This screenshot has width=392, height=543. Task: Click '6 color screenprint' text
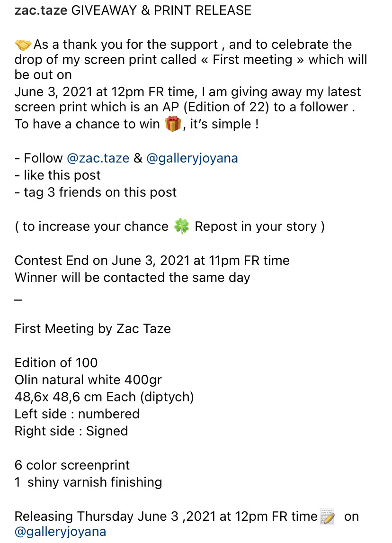click(72, 465)
